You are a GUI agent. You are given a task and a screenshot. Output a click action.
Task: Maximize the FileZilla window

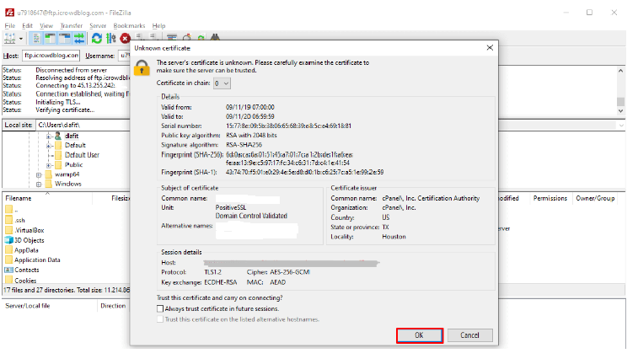(x=589, y=13)
